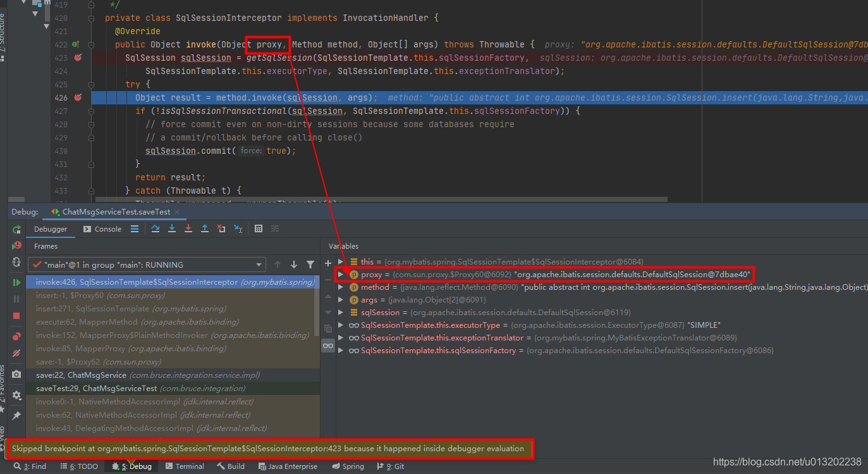The image size is (868, 474).
Task: Click the Step Out icon
Action: click(x=204, y=228)
